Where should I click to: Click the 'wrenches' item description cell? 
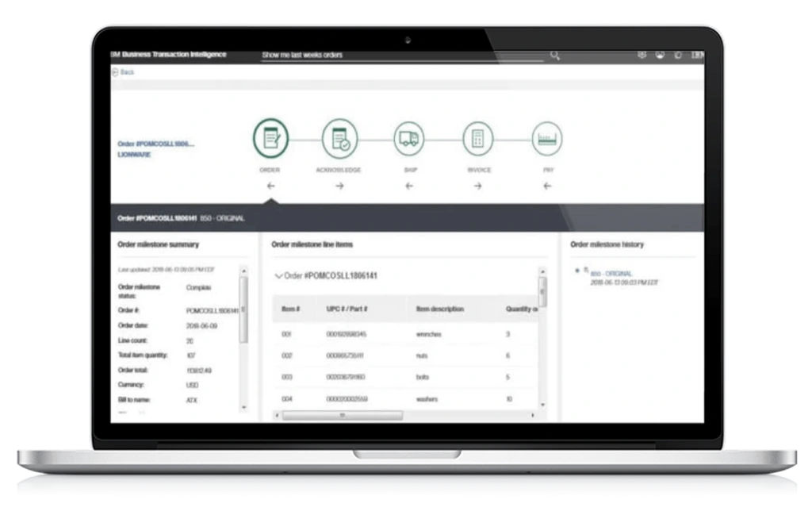tap(428, 334)
